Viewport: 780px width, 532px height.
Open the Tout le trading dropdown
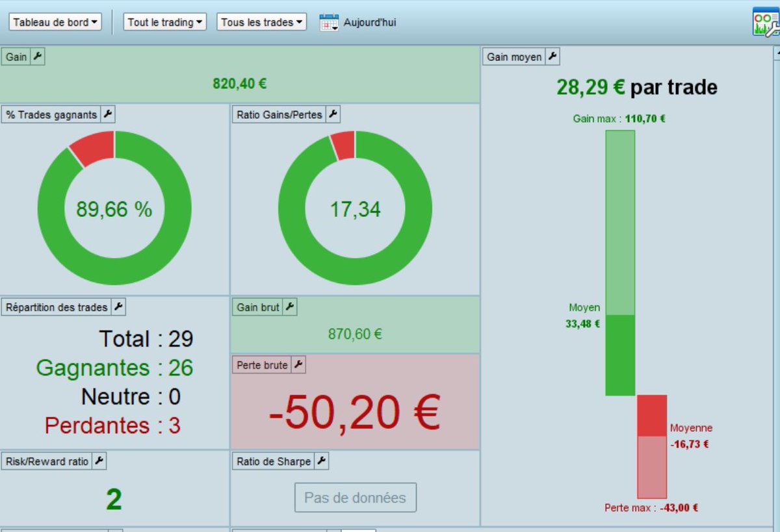pos(165,22)
